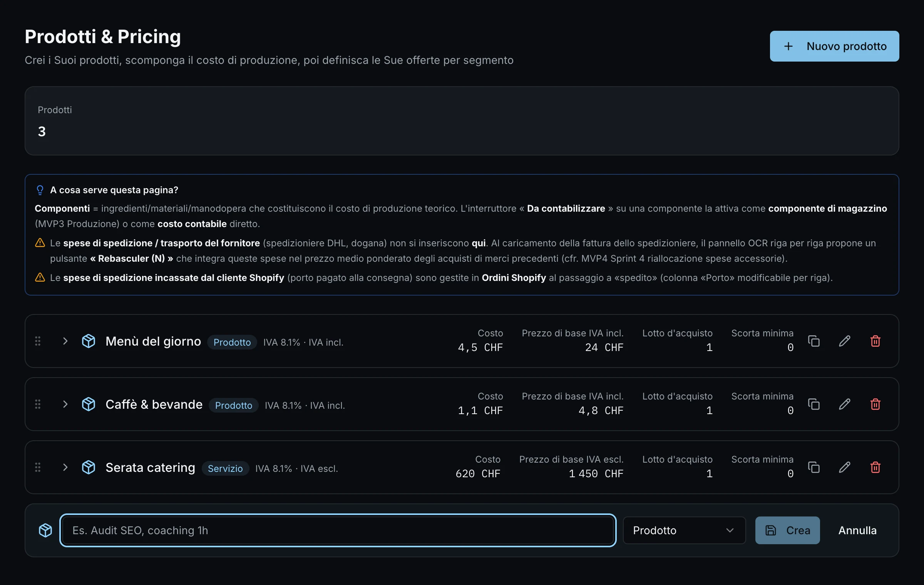Select the Serata catering product name
This screenshot has width=924, height=585.
150,468
